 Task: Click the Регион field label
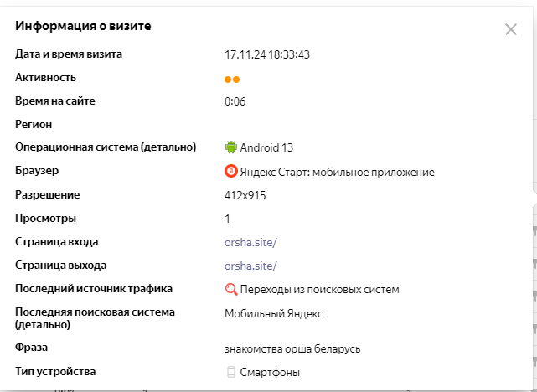pos(34,124)
